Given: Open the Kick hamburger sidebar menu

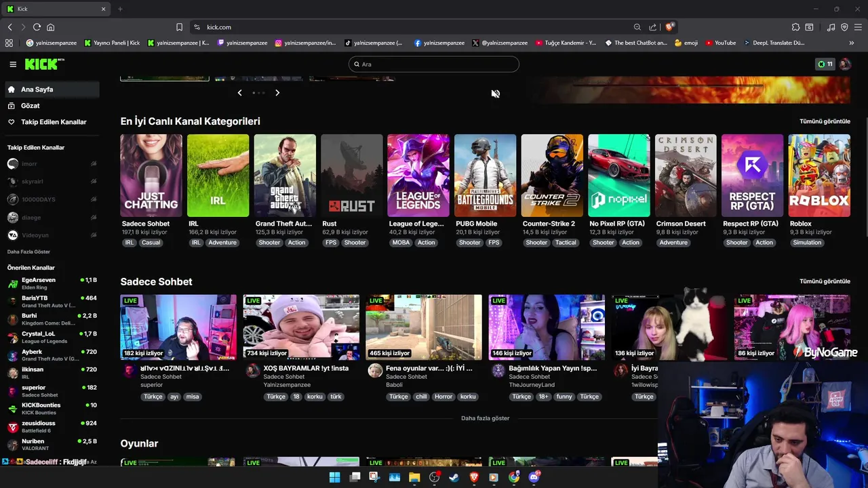Looking at the screenshot, I should (x=13, y=64).
